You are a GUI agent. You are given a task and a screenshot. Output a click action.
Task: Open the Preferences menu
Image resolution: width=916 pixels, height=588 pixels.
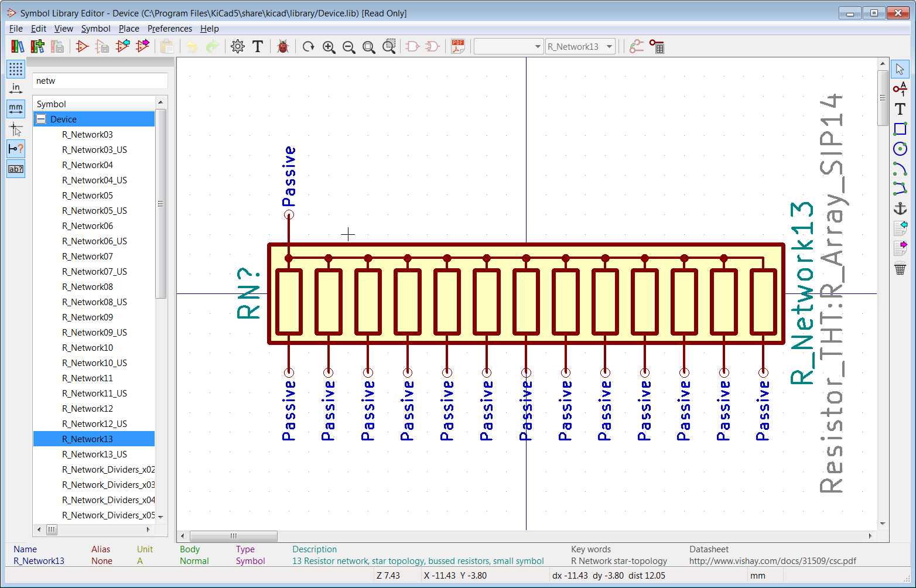tap(170, 28)
